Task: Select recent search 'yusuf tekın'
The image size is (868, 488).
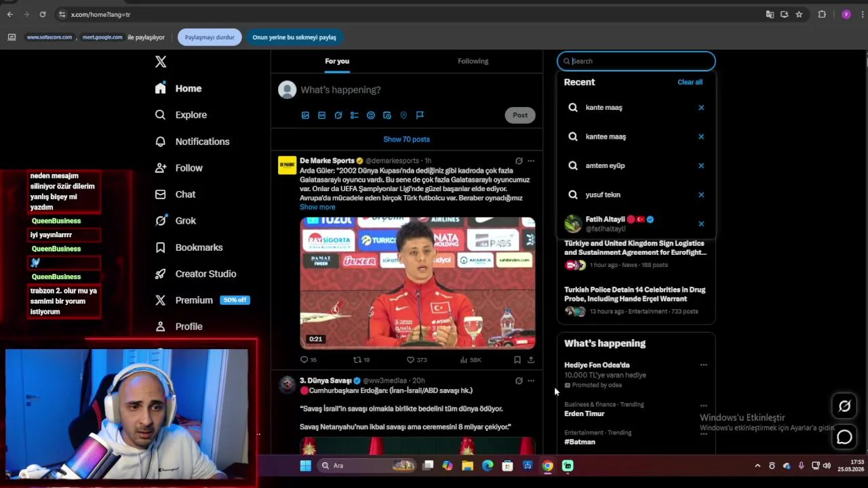Action: (636, 195)
